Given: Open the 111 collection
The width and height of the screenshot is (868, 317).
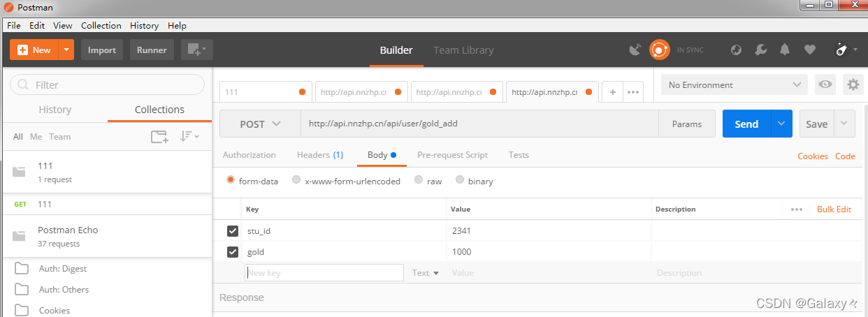Looking at the screenshot, I should pyautogui.click(x=106, y=172).
